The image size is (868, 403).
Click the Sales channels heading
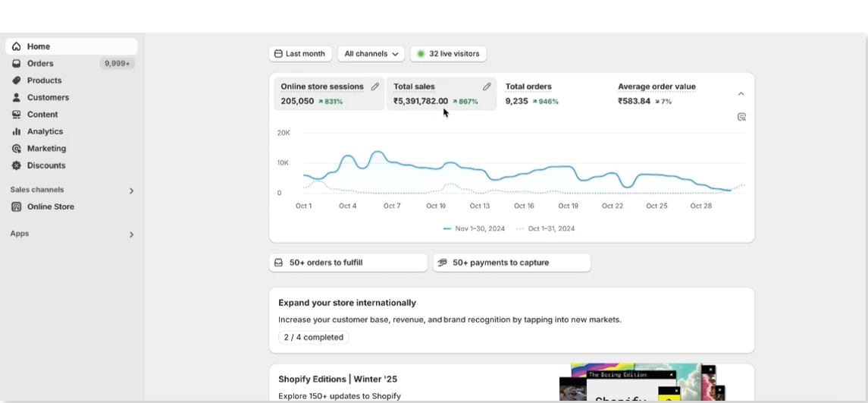(37, 190)
